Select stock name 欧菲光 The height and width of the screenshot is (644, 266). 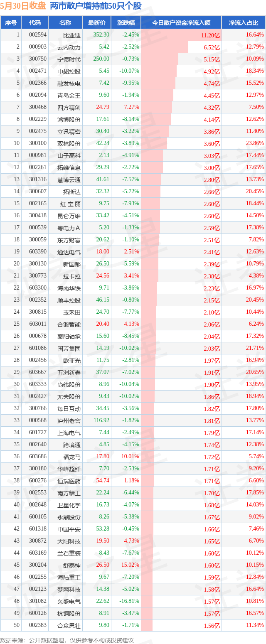72,360
